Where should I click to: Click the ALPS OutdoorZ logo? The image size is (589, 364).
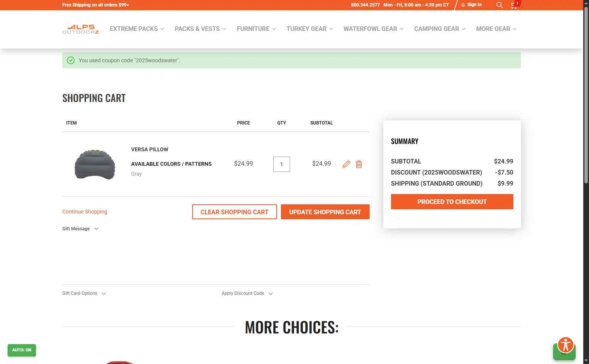point(81,29)
